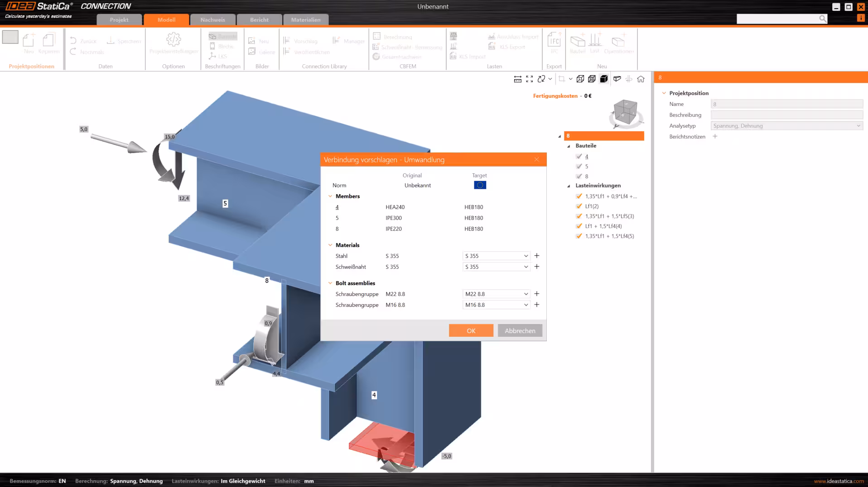Click the dimensions ruler icon in viewport toolbar
The height and width of the screenshot is (487, 868).
click(517, 79)
